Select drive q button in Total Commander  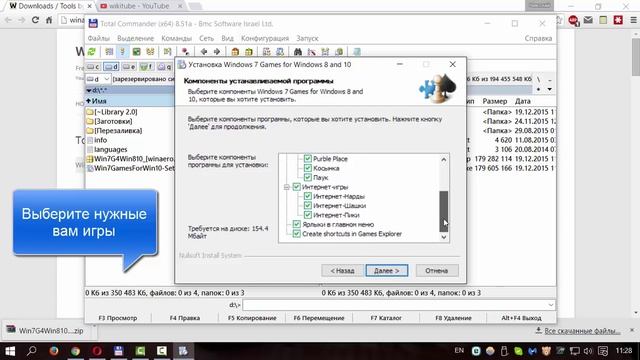pyautogui.click(x=164, y=67)
